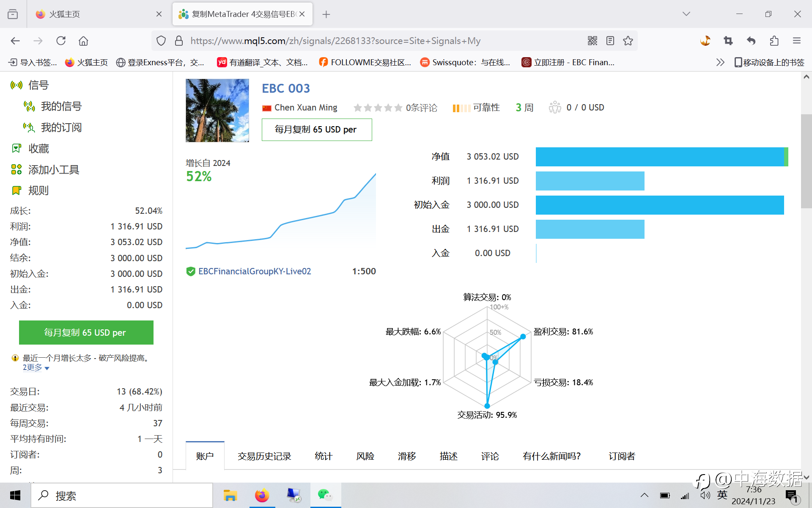
Task: Open the QR code icon in address bar
Action: (x=593, y=41)
